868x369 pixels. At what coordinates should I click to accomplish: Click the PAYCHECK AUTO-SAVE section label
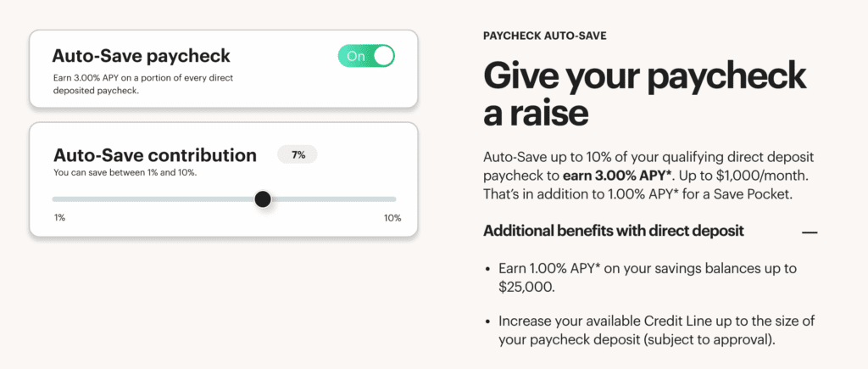[x=545, y=36]
